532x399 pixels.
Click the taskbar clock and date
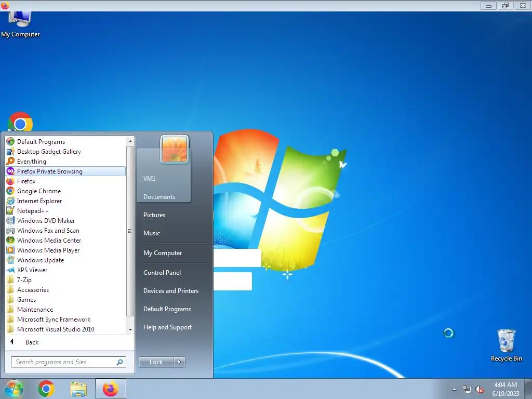pyautogui.click(x=506, y=389)
